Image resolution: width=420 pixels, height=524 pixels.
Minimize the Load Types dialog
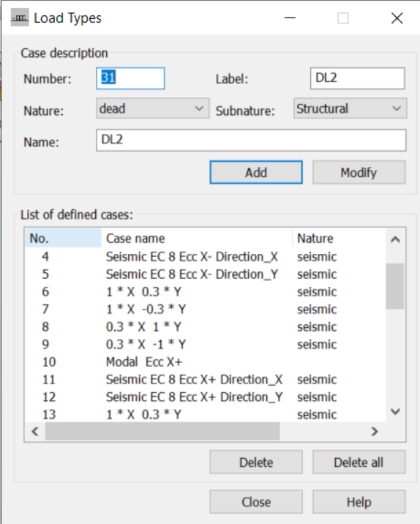click(290, 18)
